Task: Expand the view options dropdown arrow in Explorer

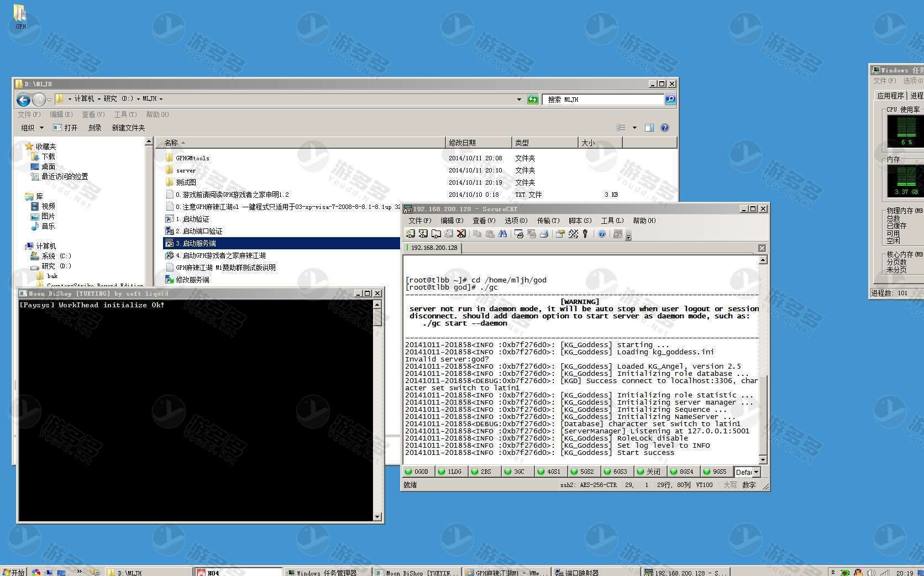Action: click(x=634, y=128)
